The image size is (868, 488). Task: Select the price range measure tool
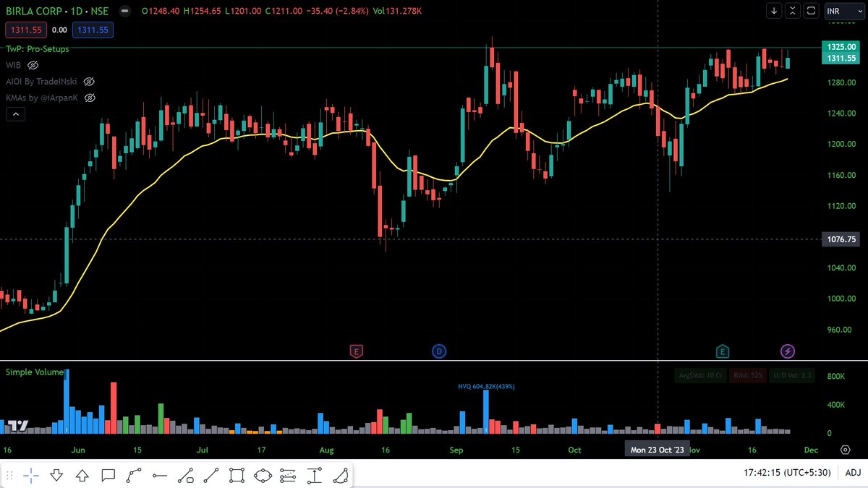pos(314,475)
